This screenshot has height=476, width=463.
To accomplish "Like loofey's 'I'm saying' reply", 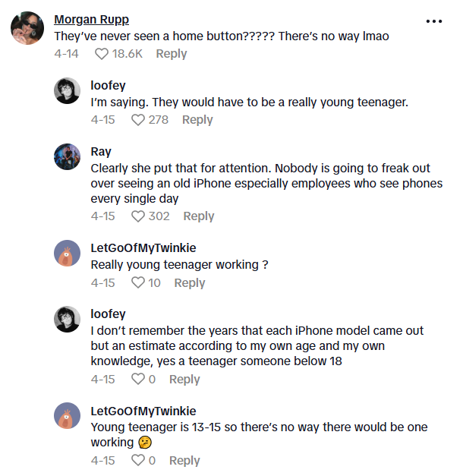I will pyautogui.click(x=138, y=120).
